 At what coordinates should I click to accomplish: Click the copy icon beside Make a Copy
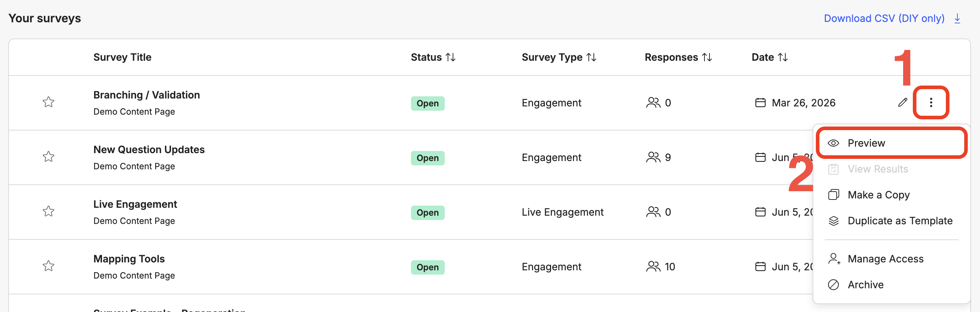pyautogui.click(x=833, y=195)
